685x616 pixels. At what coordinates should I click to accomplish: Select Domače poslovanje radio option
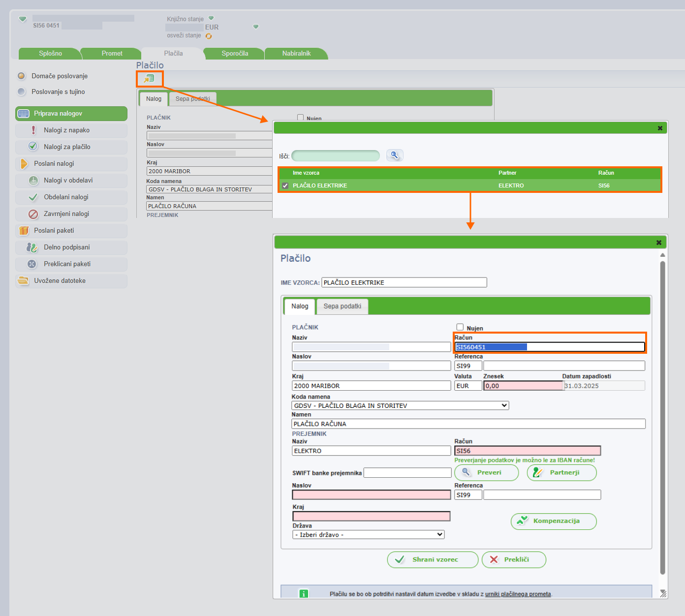point(22,76)
